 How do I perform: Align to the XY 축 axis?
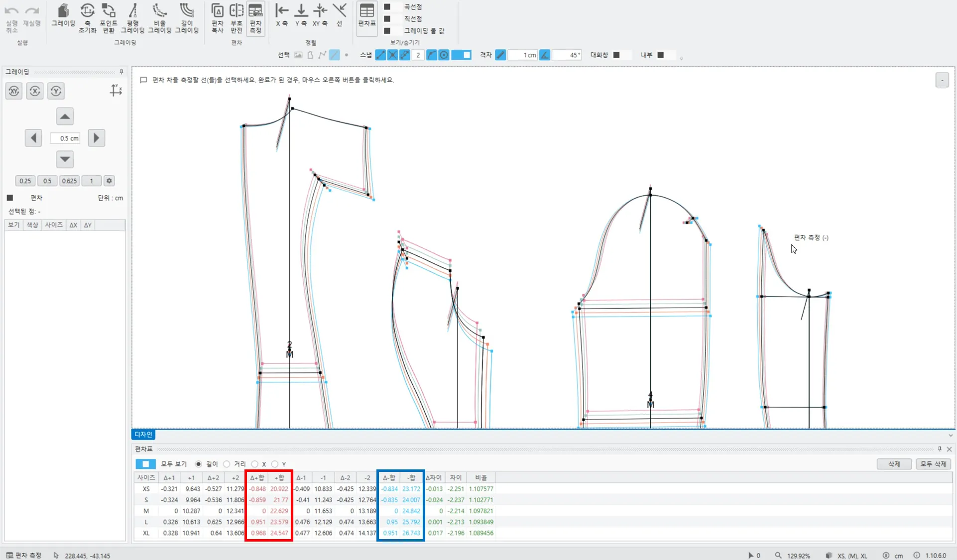tap(320, 15)
